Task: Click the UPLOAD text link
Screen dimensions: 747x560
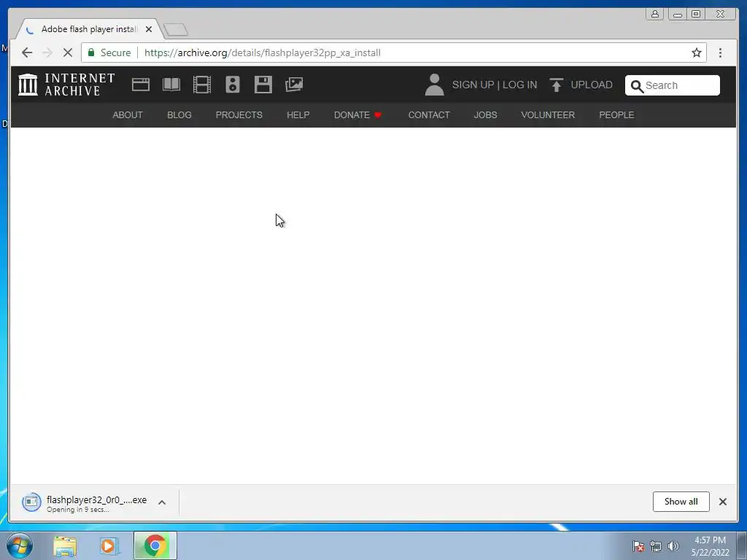Action: [592, 85]
